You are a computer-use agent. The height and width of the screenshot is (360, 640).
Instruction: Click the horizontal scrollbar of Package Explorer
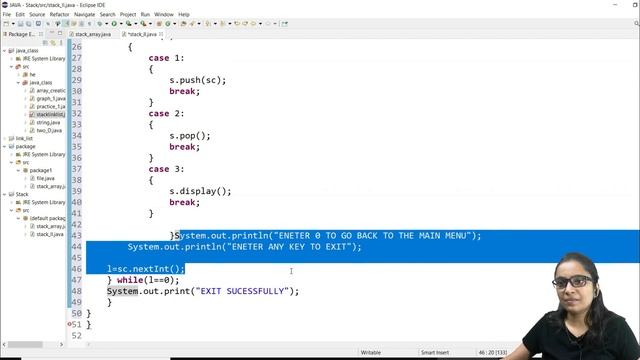25,344
